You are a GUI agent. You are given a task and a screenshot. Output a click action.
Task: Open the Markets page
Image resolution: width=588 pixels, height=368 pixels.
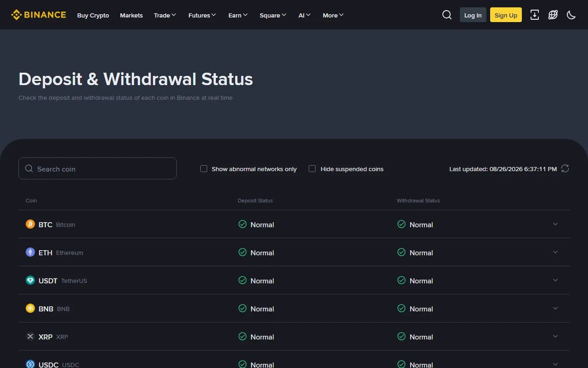[131, 15]
